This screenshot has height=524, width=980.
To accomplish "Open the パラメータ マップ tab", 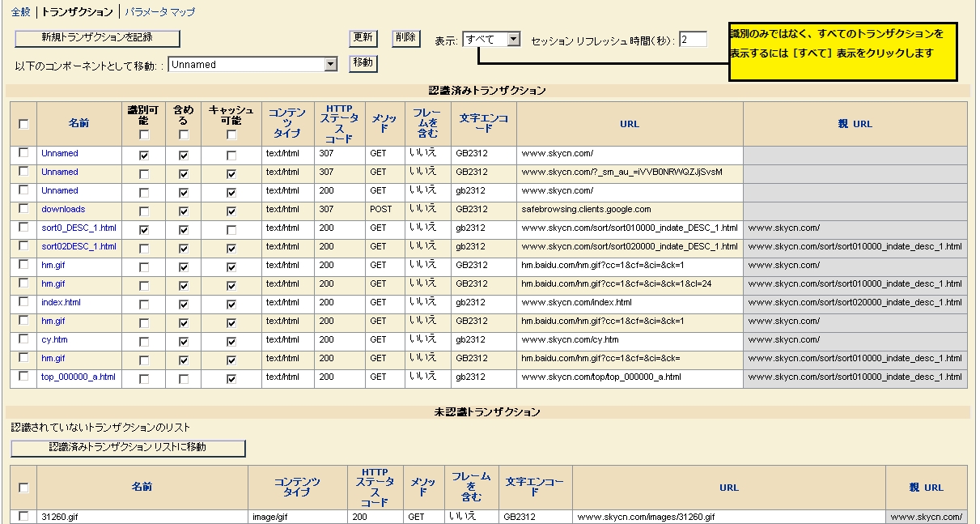I will [x=159, y=12].
